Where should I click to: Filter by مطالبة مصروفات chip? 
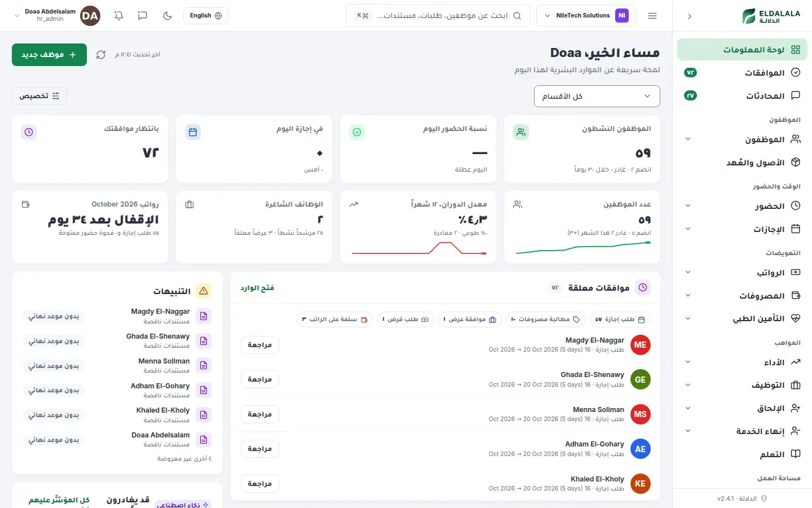[546, 319]
